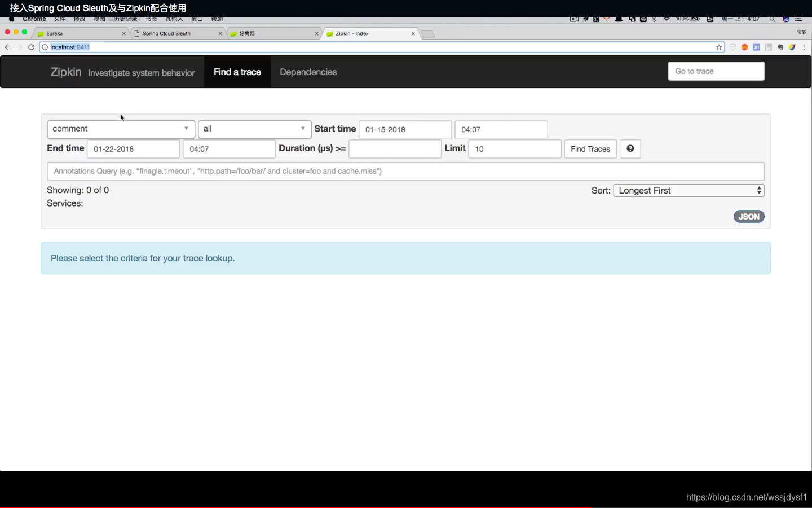
Task: Open the 'all' span name dropdown
Action: (x=255, y=129)
